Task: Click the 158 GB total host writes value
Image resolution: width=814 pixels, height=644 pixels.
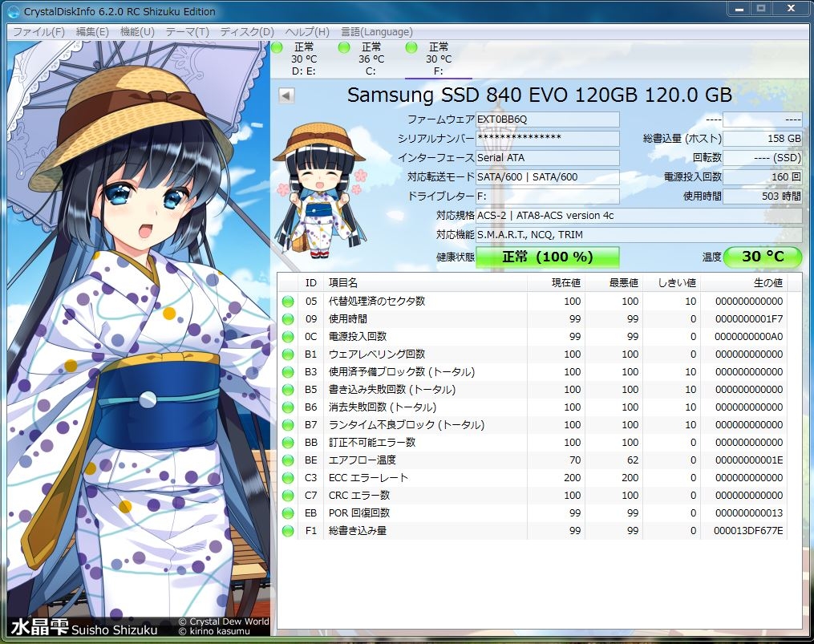Action: tap(762, 139)
